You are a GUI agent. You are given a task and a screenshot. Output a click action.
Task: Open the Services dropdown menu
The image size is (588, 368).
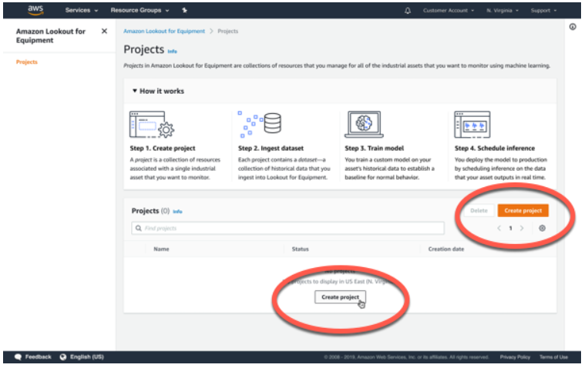coord(82,10)
